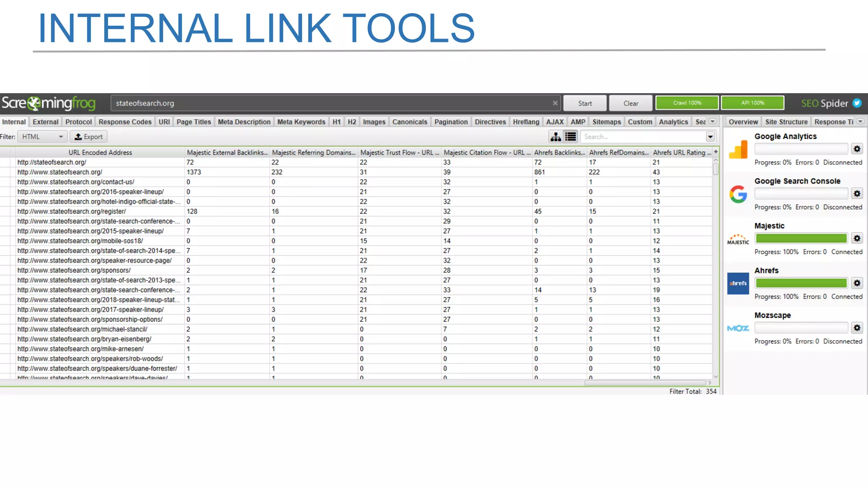Open the Hreflang tab
The image size is (868, 488).
(x=526, y=122)
